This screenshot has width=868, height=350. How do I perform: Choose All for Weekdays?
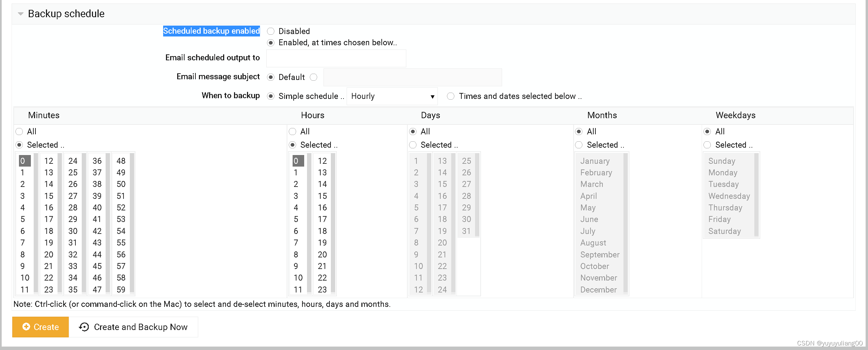707,132
